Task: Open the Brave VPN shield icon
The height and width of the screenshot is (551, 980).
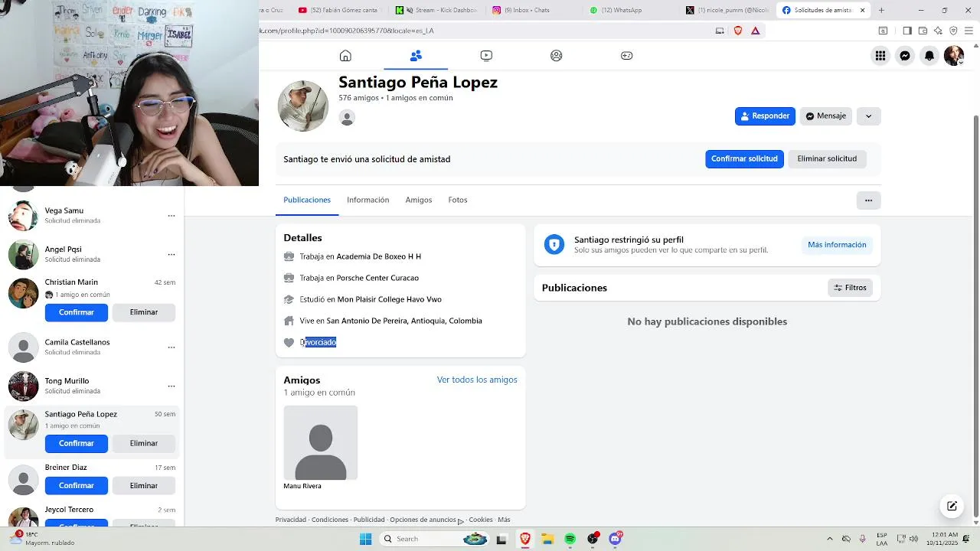Action: [x=953, y=31]
